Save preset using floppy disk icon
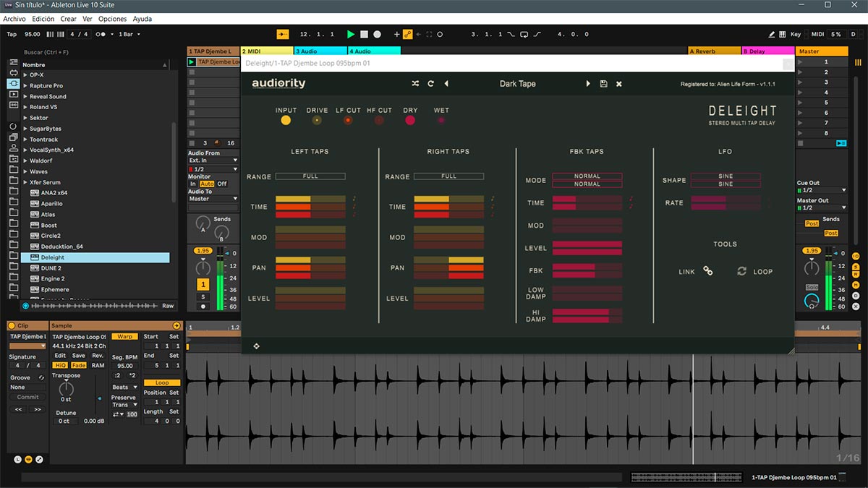 (604, 84)
